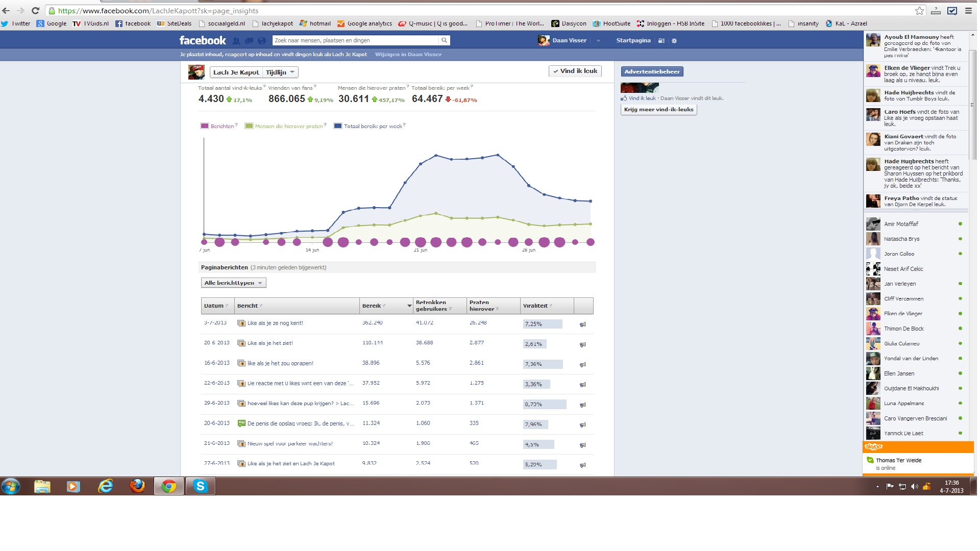Toggle 'Vind ik leuk' page like button
The width and height of the screenshot is (980, 551).
[x=575, y=71]
